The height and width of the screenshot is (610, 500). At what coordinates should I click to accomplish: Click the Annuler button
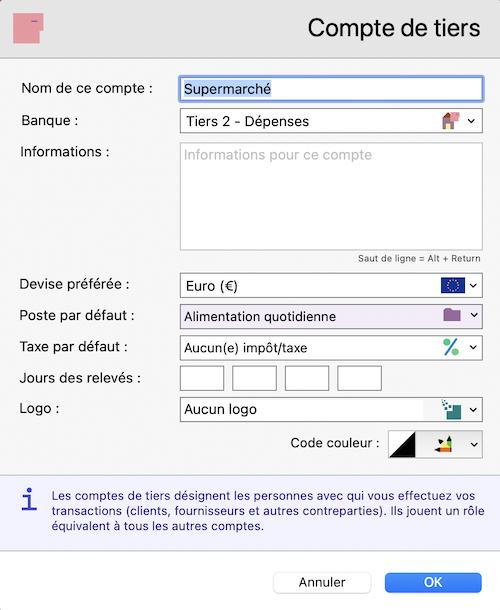pos(322,582)
